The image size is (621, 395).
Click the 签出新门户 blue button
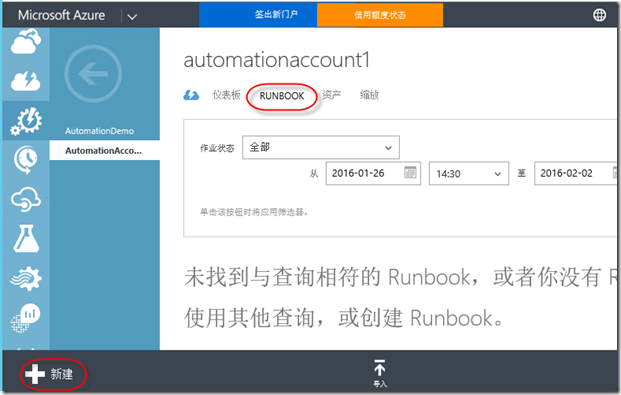pos(258,15)
